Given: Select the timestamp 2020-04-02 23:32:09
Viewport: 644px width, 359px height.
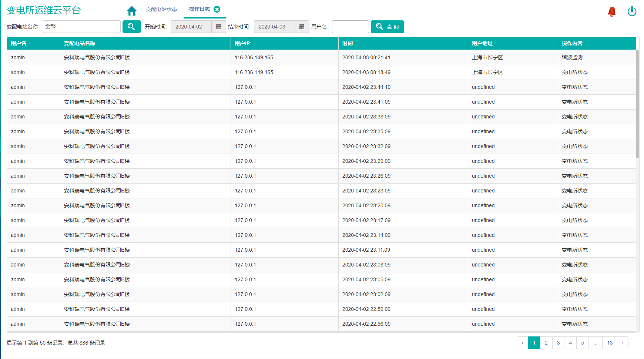Looking at the screenshot, I should click(x=366, y=146).
